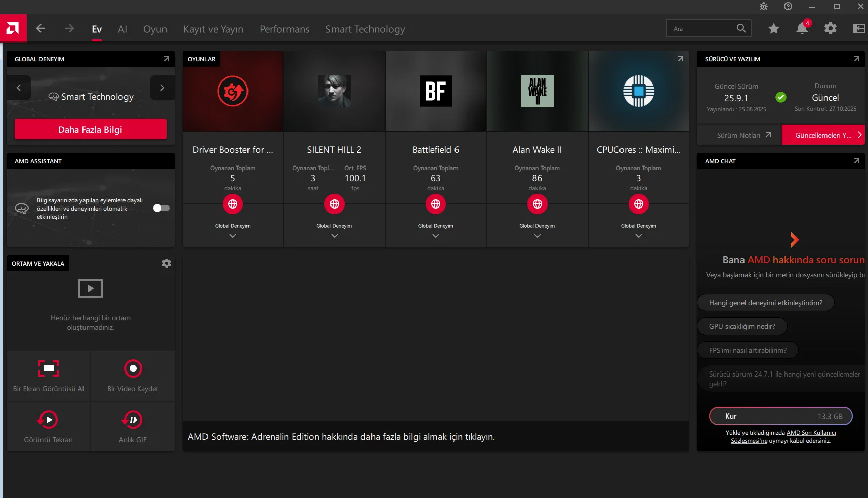Click the Güncellemeleri check button
The width and height of the screenshot is (868, 498).
(823, 135)
